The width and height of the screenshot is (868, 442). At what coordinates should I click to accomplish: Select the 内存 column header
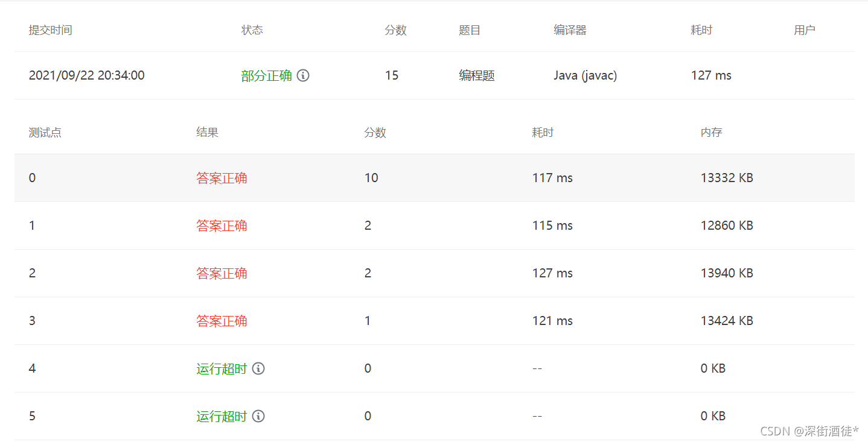point(712,133)
